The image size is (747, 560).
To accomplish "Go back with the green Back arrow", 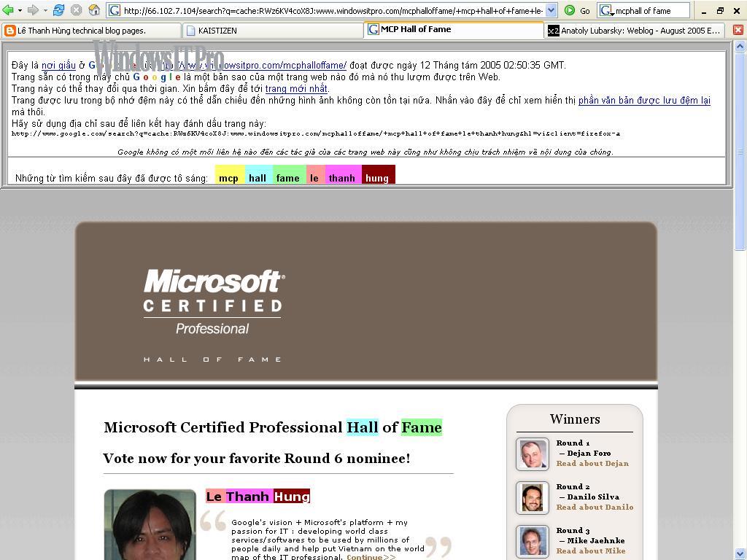I will pyautogui.click(x=8, y=10).
